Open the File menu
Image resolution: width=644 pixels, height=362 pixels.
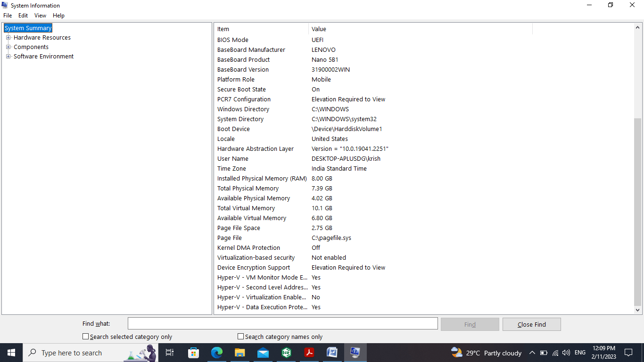point(8,16)
